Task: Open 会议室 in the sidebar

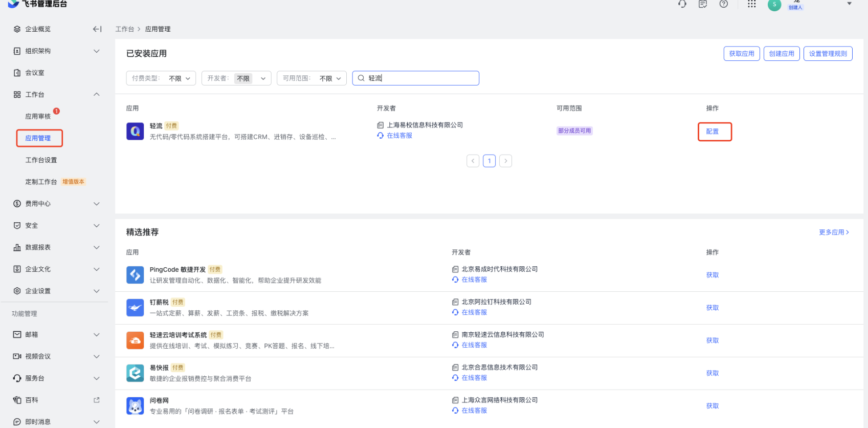Action: 35,73
